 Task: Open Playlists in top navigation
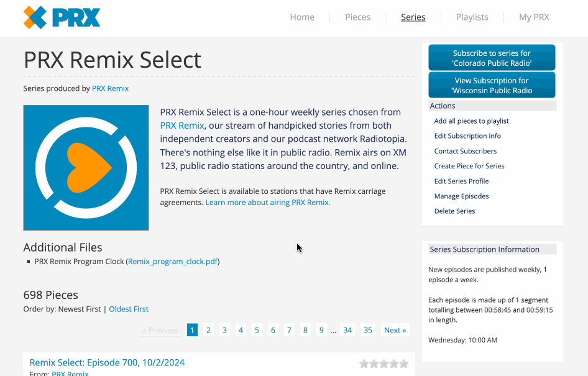[472, 17]
